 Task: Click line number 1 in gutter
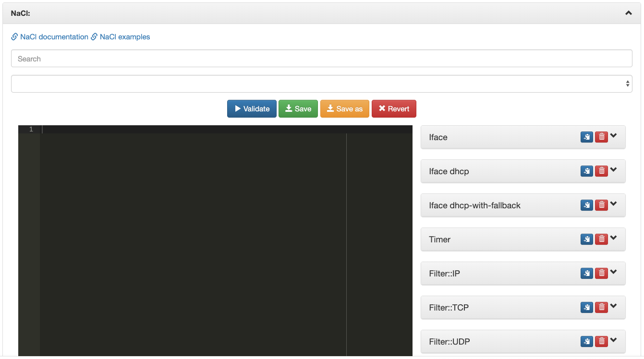[31, 129]
